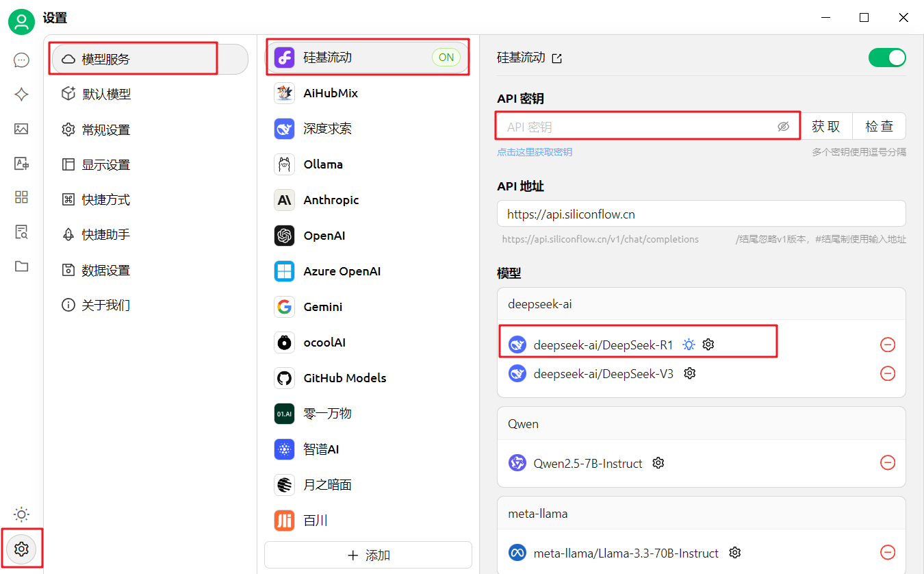The height and width of the screenshot is (574, 924).
Task: Select the Azure OpenAI provider
Action: point(368,271)
